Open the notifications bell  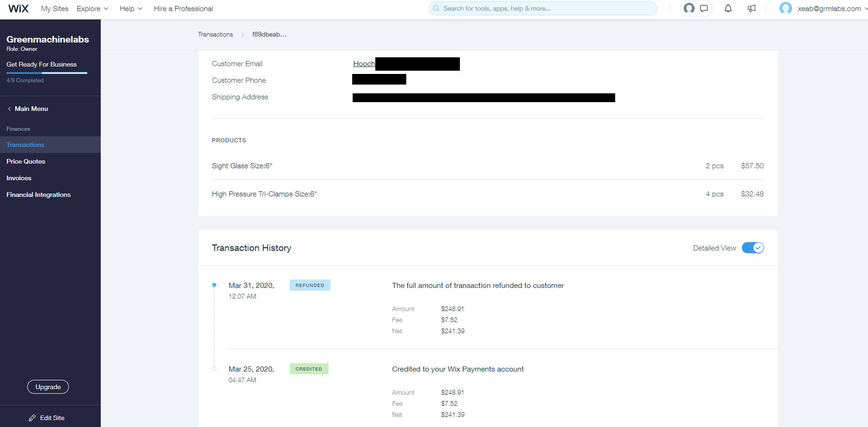(x=728, y=8)
